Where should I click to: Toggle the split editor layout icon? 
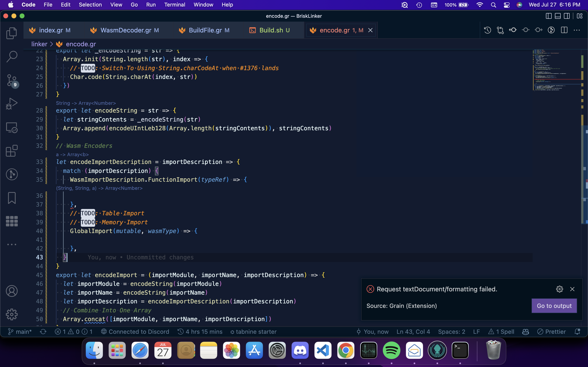(x=564, y=30)
